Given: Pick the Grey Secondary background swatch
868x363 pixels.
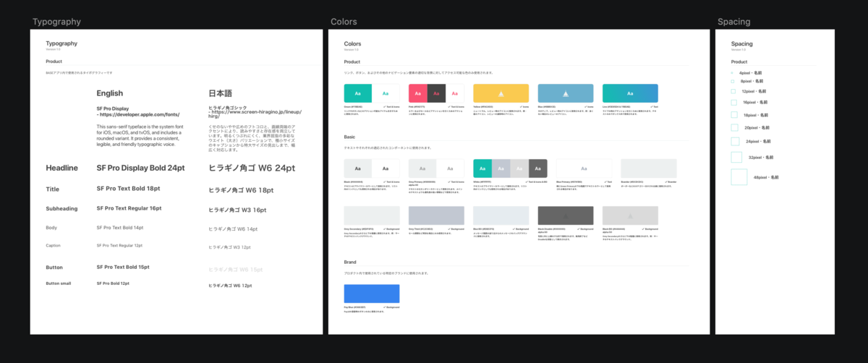Looking at the screenshot, I should (372, 215).
